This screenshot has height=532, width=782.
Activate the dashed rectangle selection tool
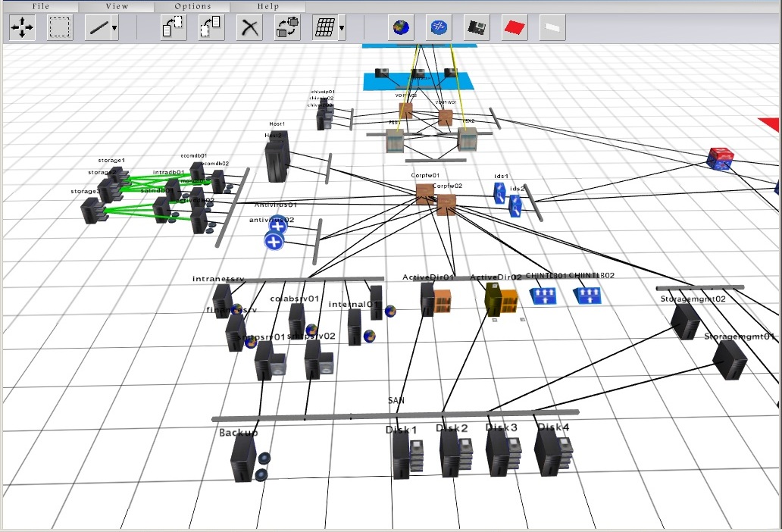click(x=60, y=27)
